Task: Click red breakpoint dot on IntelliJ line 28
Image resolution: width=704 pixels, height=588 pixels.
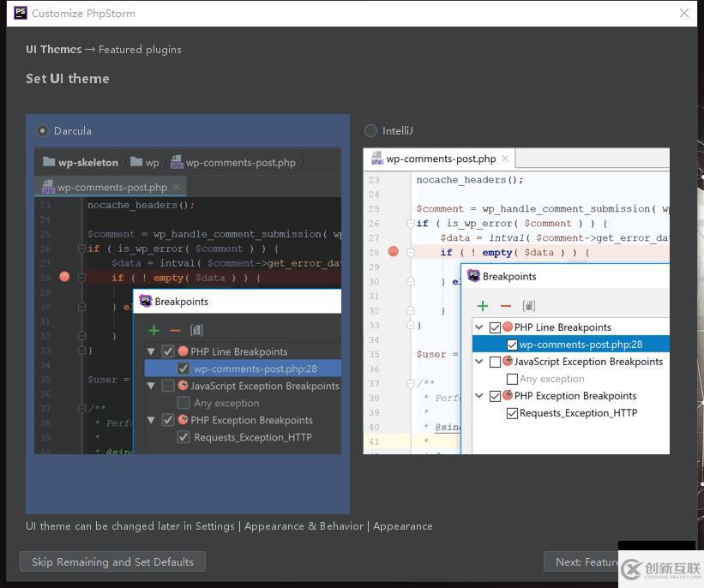Action: 394,252
